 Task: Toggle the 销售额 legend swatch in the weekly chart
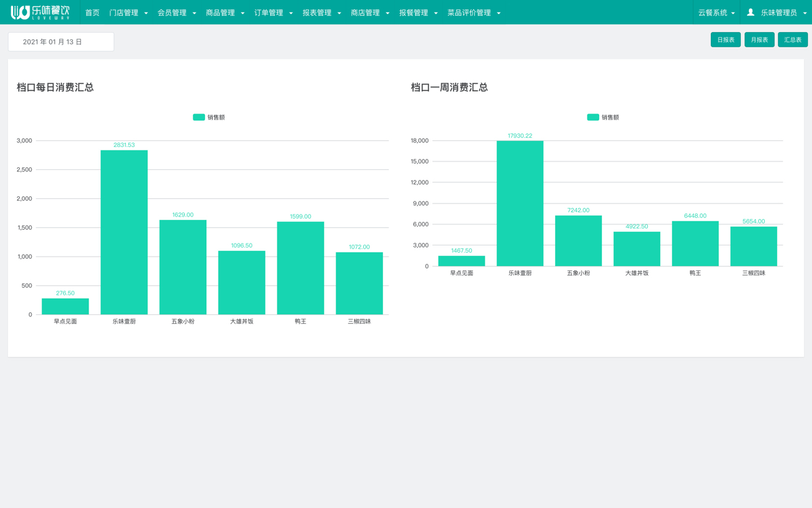click(593, 117)
